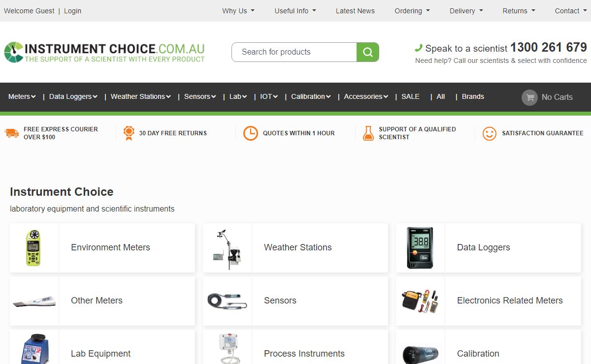Expand the Why Us dropdown
The height and width of the screenshot is (364, 591).
[238, 11]
